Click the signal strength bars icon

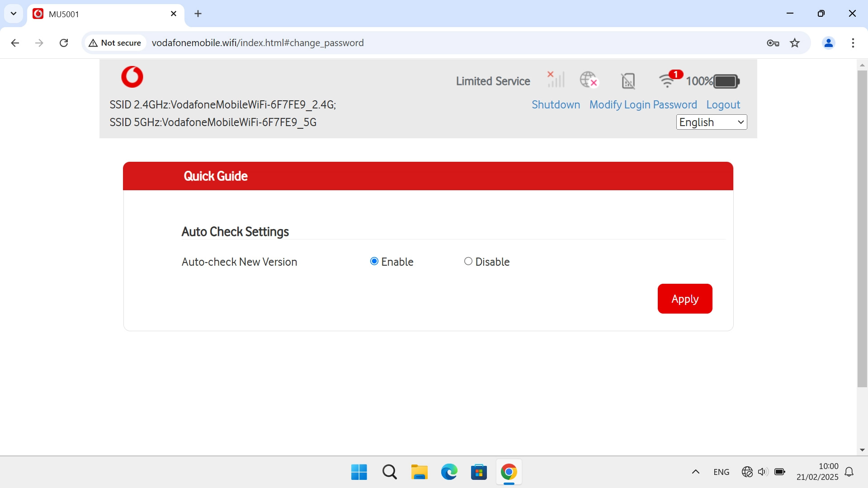click(556, 80)
